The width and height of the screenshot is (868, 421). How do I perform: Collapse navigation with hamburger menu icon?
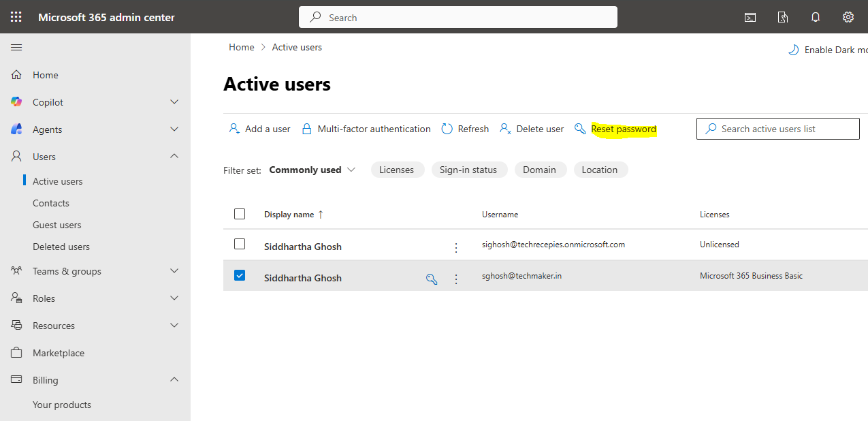16,47
